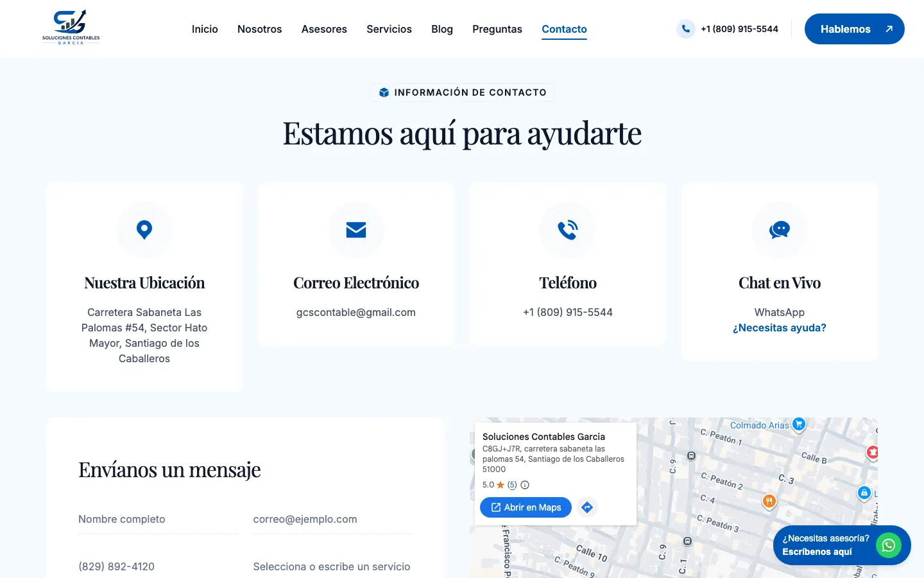Click the orange restaurant marker on the map
Image resolution: width=924 pixels, height=578 pixels.
click(x=769, y=502)
